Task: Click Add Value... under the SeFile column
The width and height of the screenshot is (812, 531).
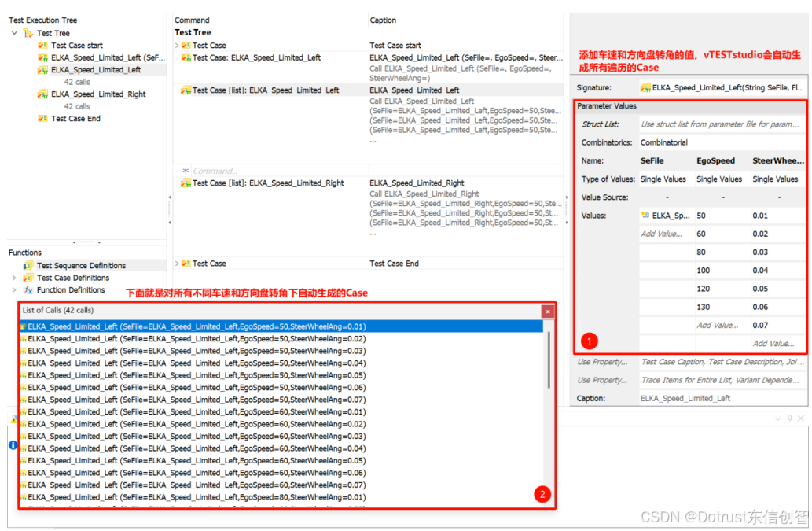Action: pos(667,234)
